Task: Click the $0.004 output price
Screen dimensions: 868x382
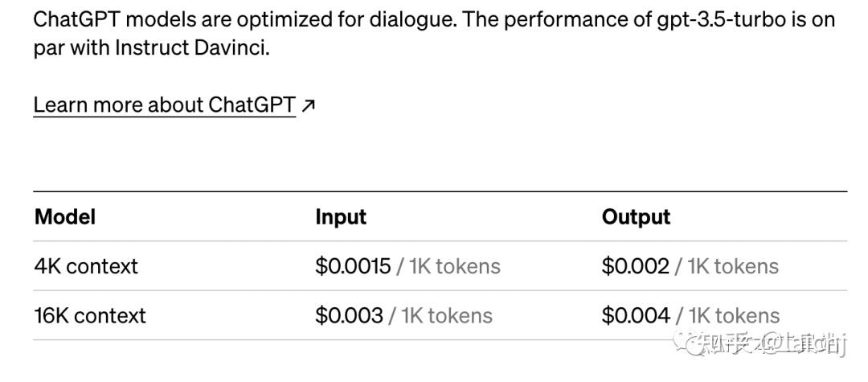Action: pyautogui.click(x=636, y=315)
